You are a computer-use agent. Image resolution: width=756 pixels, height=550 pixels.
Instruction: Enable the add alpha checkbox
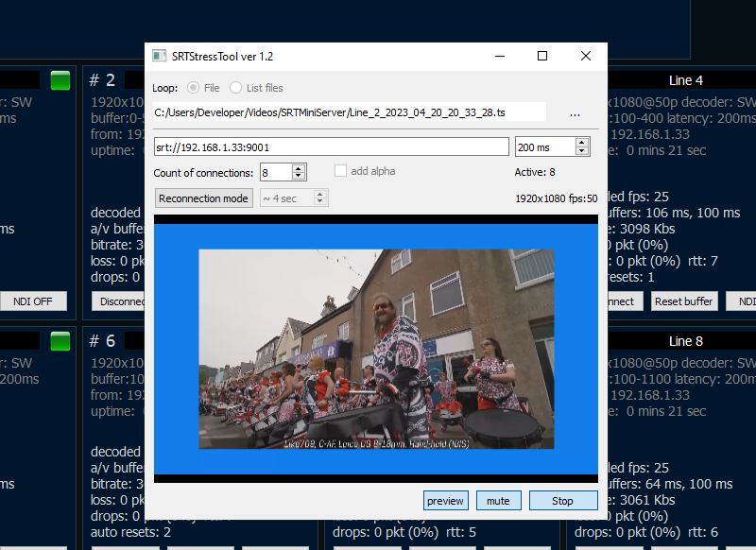pos(340,171)
